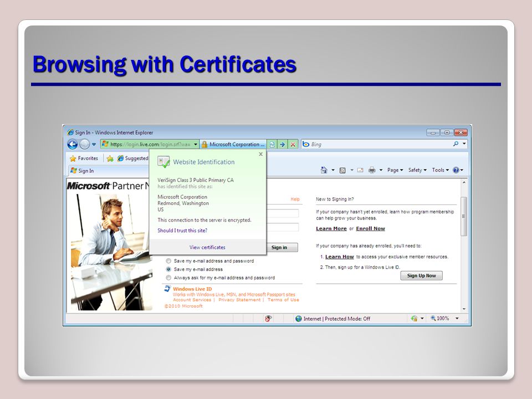Click the search magnifier icon
Screen dimensions: 532x399
(456, 144)
